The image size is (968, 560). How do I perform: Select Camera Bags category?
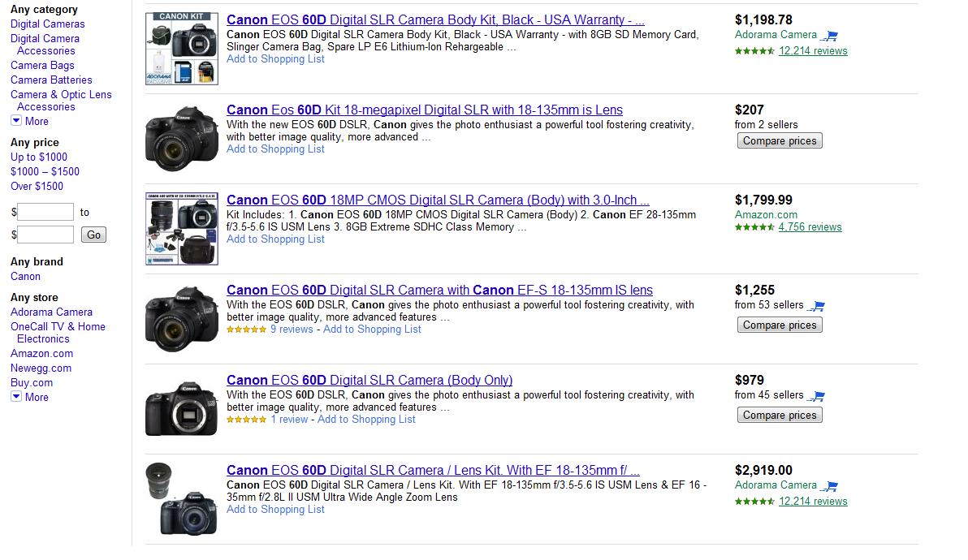click(x=42, y=66)
